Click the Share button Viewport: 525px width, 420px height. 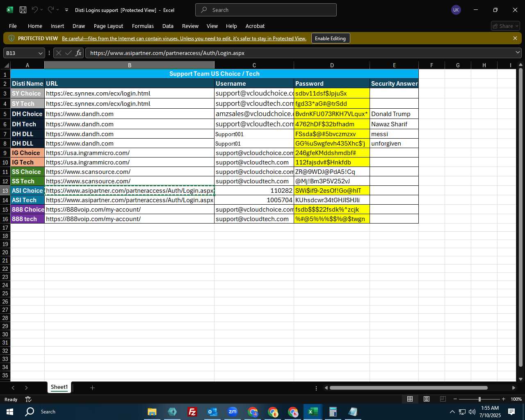pos(506,26)
